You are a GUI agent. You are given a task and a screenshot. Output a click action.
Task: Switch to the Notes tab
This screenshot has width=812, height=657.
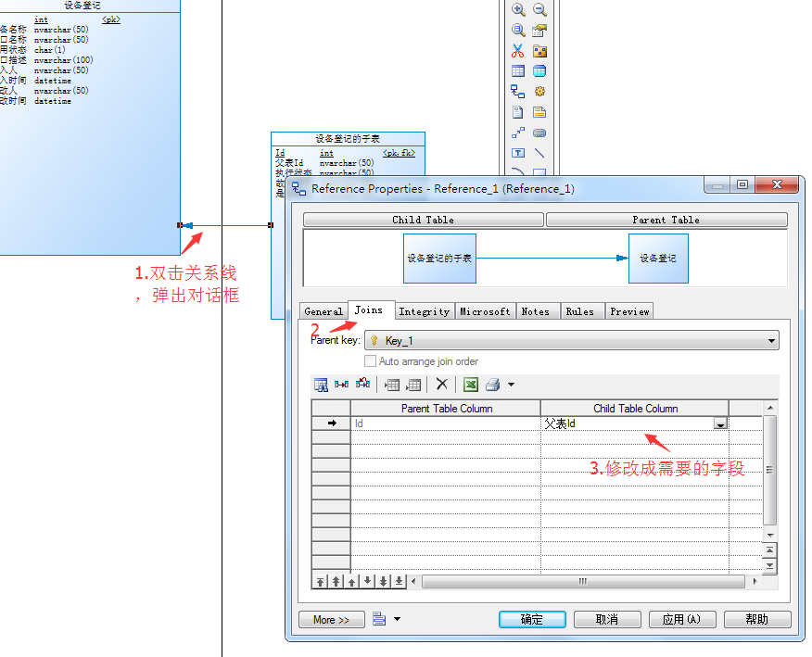coord(536,311)
